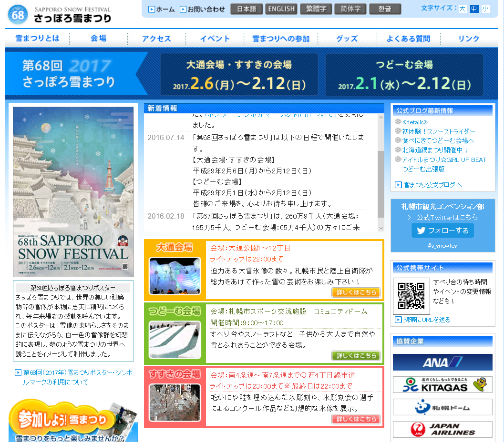The width and height of the screenshot is (504, 442).
Task: Open blog post 初体験！スノーストライダー
Action: coord(438,131)
